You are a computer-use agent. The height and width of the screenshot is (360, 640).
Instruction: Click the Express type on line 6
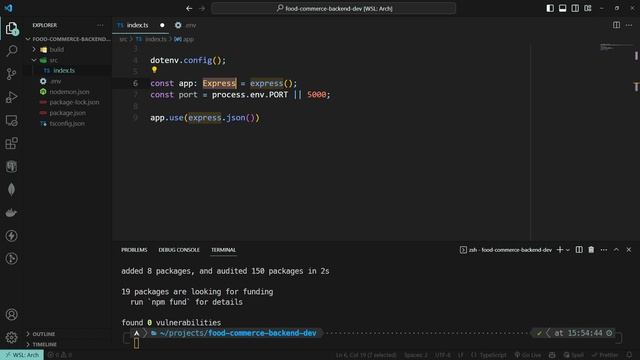(x=219, y=83)
